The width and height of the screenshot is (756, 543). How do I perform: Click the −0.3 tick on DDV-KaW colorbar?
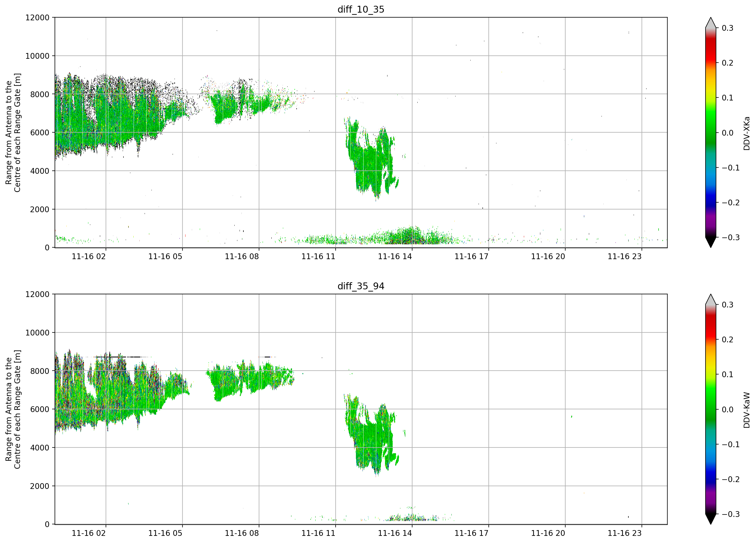pos(731,514)
